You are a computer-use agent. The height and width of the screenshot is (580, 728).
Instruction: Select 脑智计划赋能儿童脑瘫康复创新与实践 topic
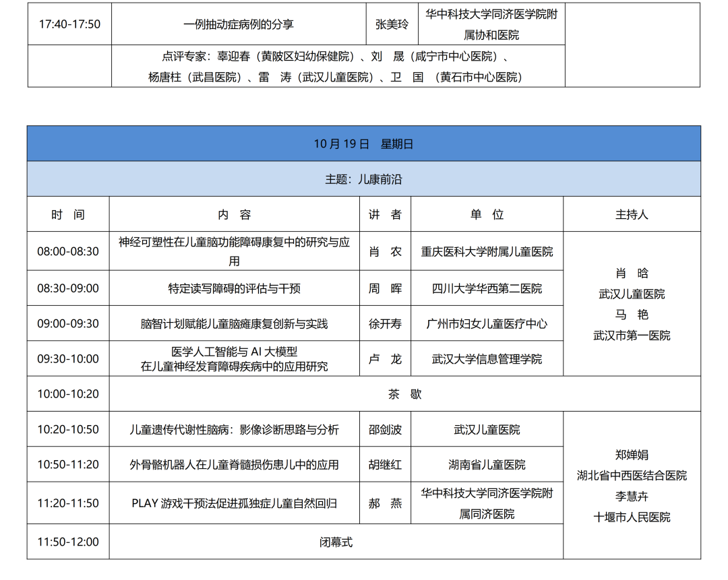(x=234, y=323)
